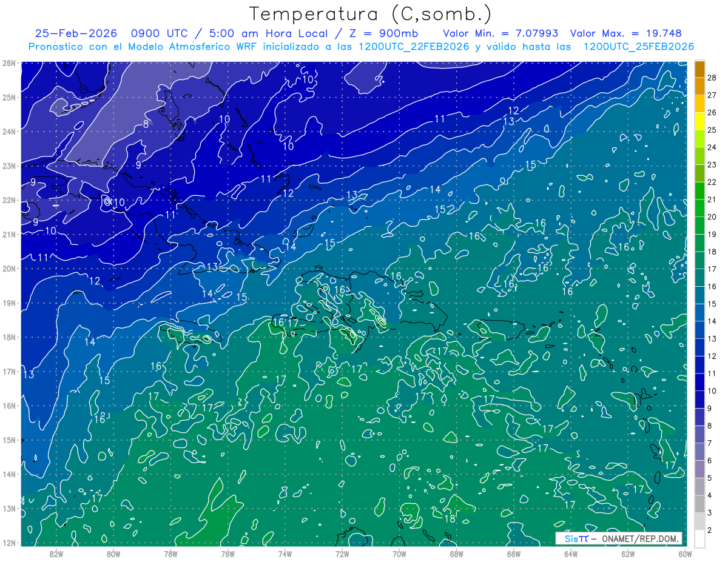Viewport: 728px width, 562px height.
Task: Click the longitude label 82W
Action: (x=56, y=554)
